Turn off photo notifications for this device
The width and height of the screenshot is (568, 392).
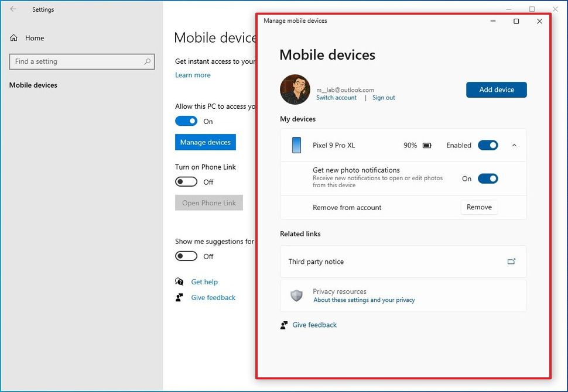488,178
